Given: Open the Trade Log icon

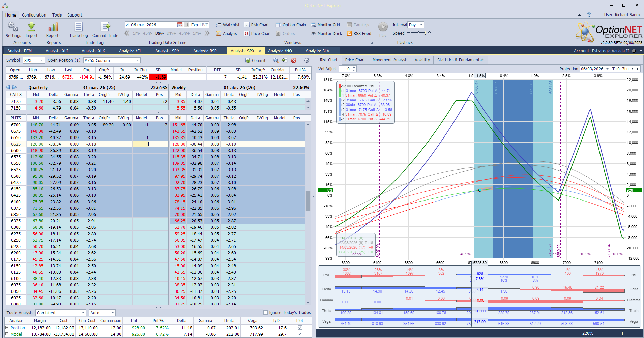Looking at the screenshot, I should click(79, 27).
